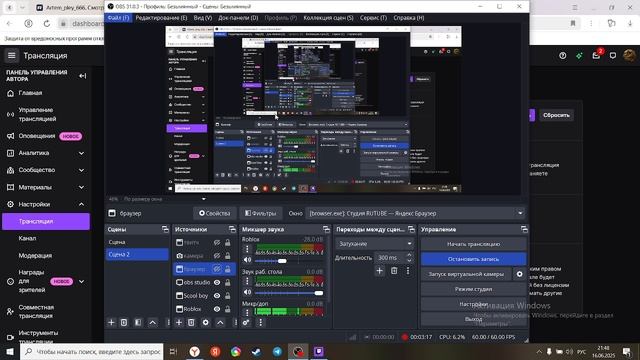This screenshot has width=640, height=360.
Task: Toggle lock on Scool boy source
Action: click(227, 296)
